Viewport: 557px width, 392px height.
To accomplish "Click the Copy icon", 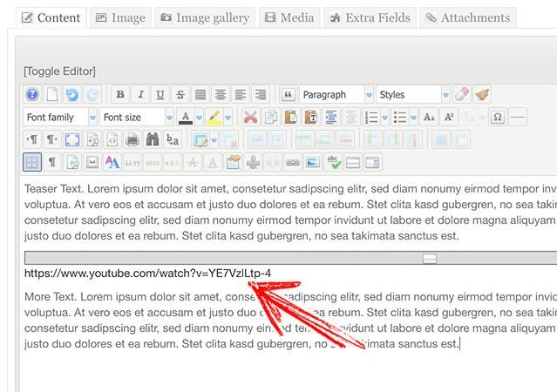I will 270,118.
